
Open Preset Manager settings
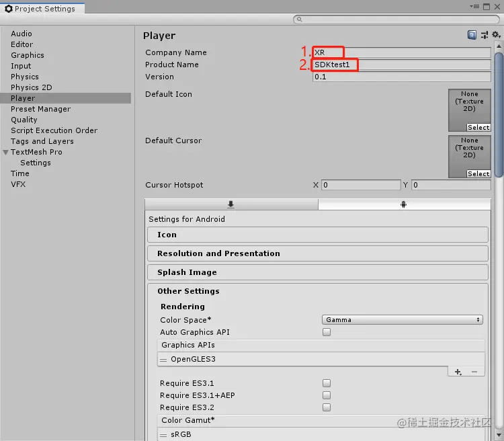coord(41,109)
